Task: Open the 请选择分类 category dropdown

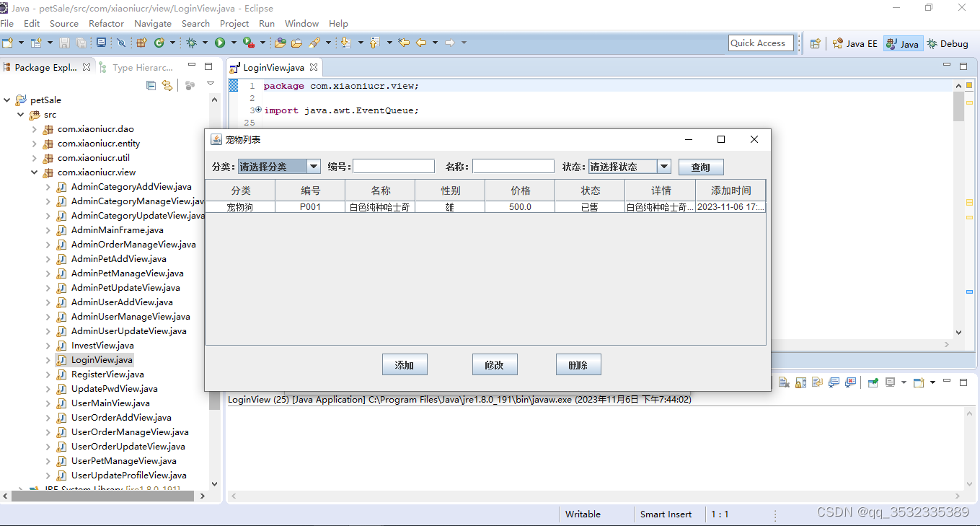Action: click(x=313, y=166)
